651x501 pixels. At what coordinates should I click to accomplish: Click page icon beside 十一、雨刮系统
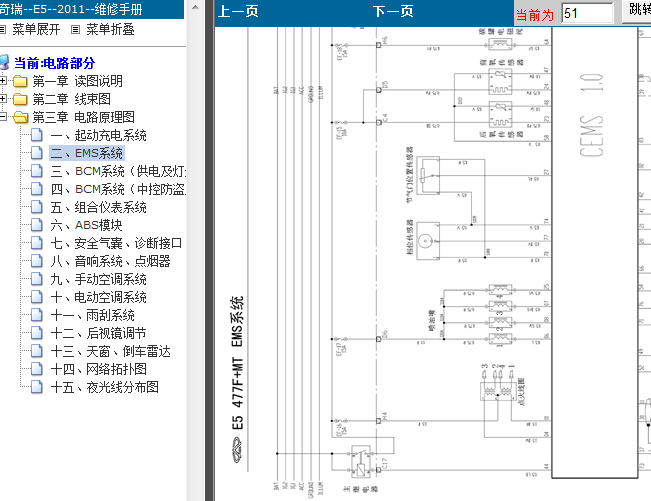point(37,315)
